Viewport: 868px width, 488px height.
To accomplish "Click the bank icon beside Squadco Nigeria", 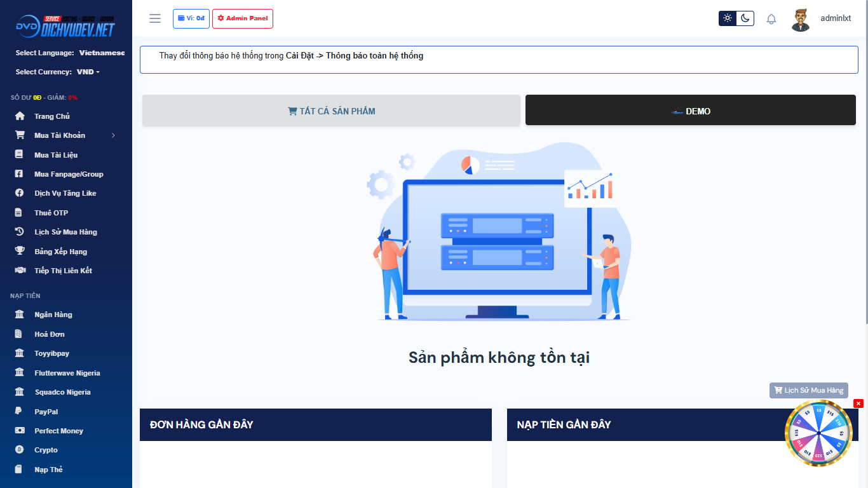I will [20, 392].
